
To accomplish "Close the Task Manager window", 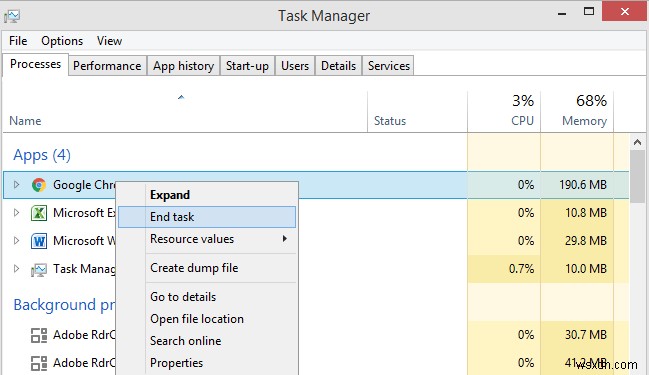I will point(625,11).
